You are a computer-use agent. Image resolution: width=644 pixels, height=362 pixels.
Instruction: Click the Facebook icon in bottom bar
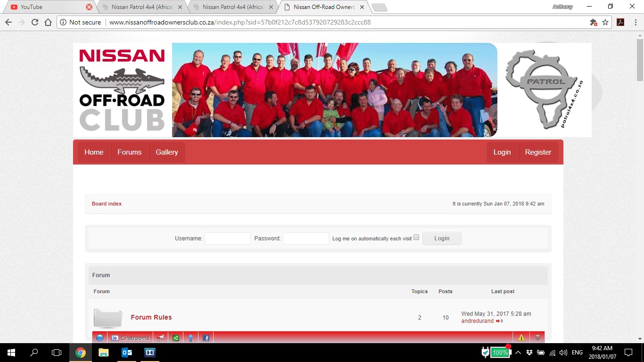point(206,337)
